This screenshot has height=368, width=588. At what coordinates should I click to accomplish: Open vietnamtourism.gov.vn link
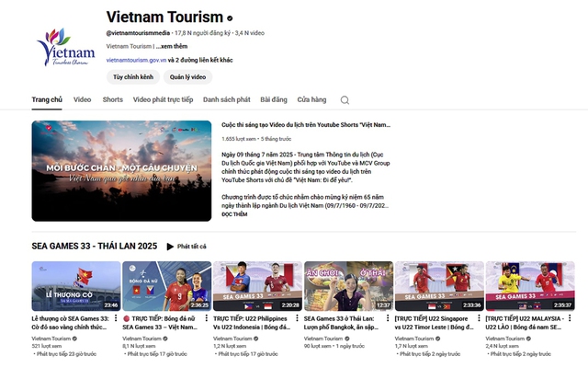point(136,60)
